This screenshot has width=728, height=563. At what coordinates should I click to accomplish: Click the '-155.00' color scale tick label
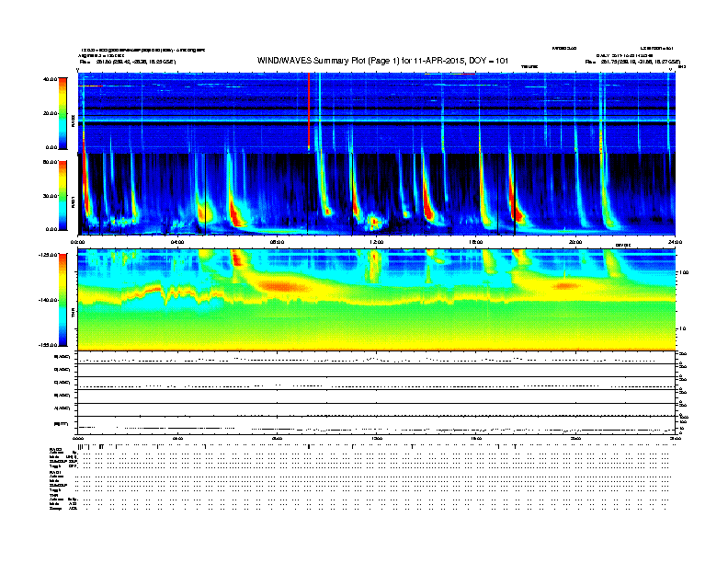(48, 345)
